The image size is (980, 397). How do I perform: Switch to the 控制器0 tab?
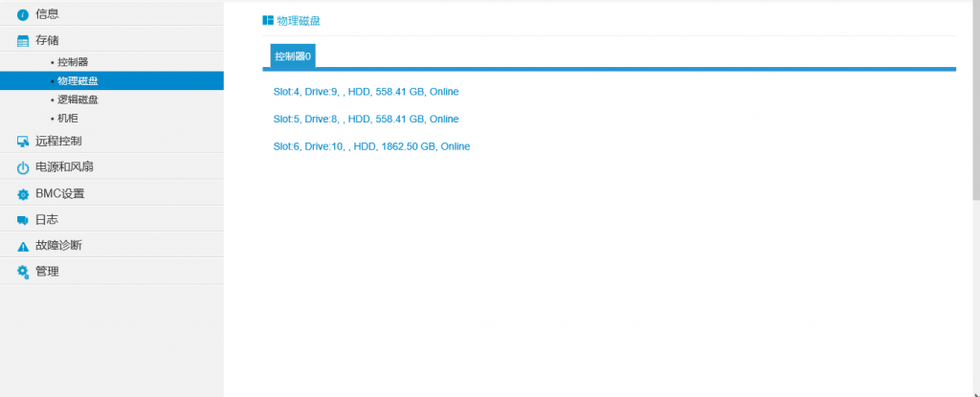(292, 56)
